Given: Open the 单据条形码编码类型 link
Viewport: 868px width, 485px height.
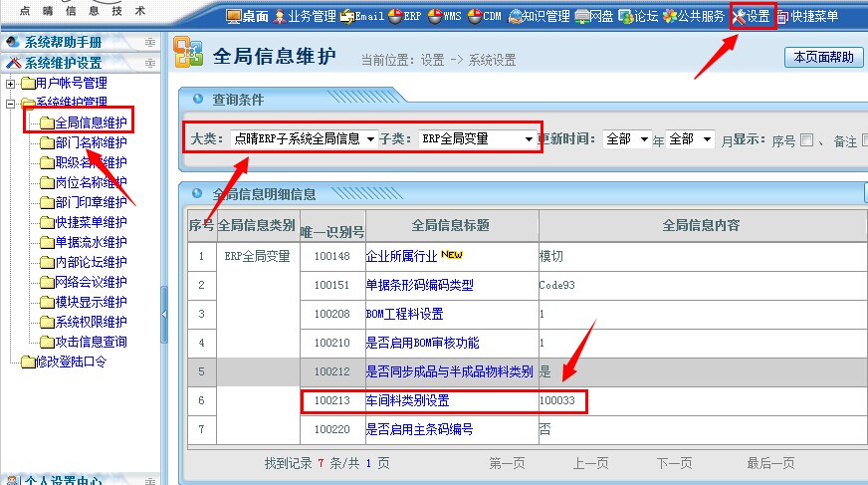Looking at the screenshot, I should pyautogui.click(x=420, y=285).
